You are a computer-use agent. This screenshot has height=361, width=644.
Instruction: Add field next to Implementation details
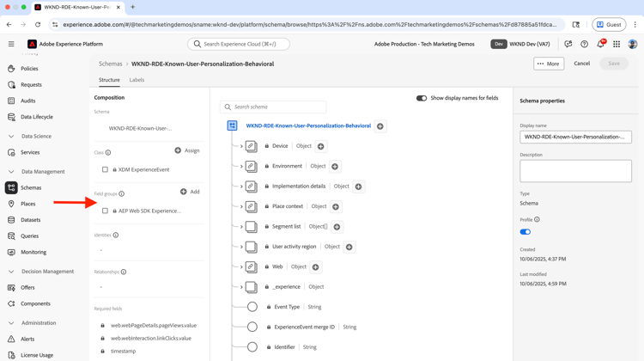[x=358, y=187]
